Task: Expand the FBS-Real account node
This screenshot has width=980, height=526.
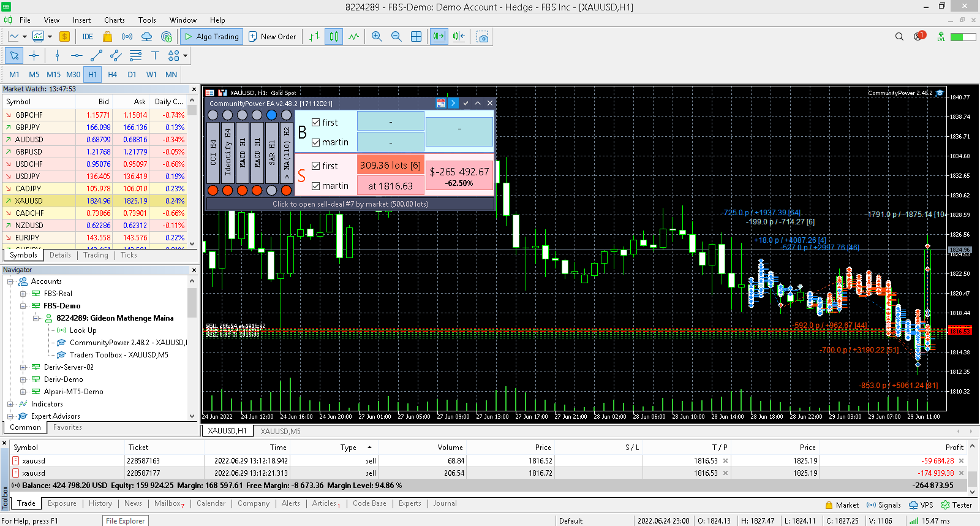Action: tap(23, 294)
